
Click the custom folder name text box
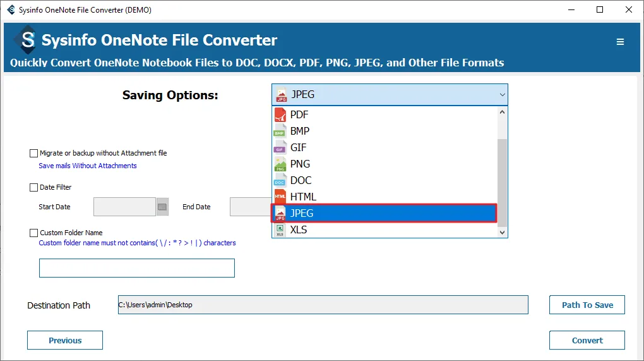pyautogui.click(x=137, y=268)
